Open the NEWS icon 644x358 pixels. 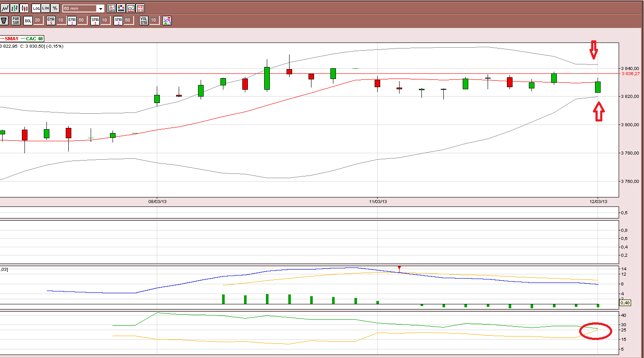(140, 8)
